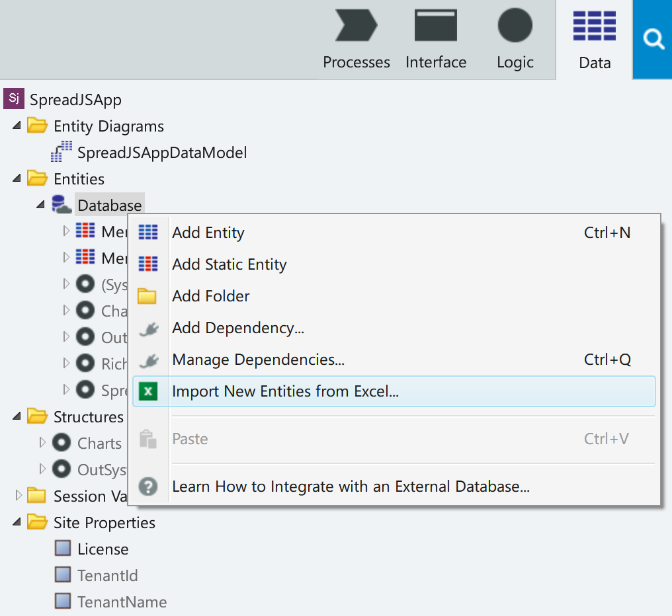This screenshot has width=672, height=616.
Task: Select the Structures folder label
Action: pyautogui.click(x=88, y=417)
